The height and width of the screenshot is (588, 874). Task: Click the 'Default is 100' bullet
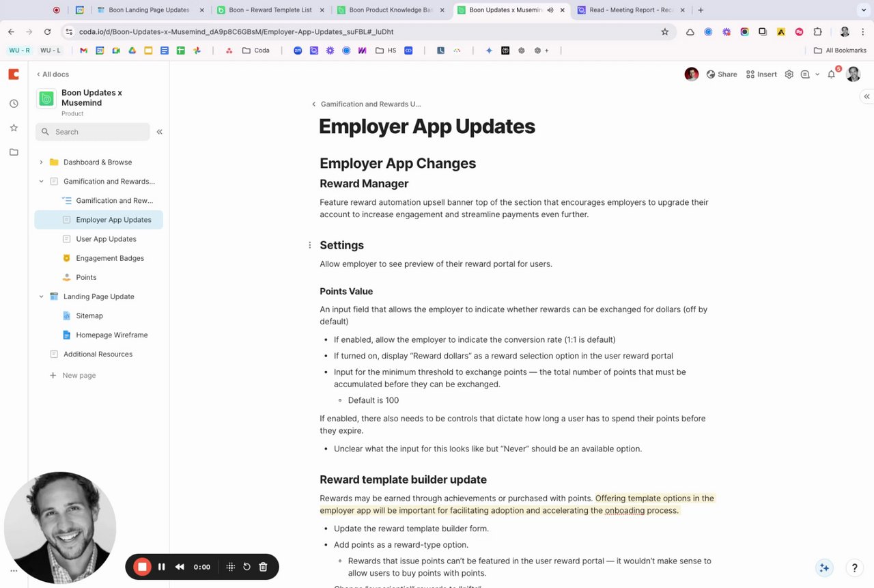click(x=373, y=400)
